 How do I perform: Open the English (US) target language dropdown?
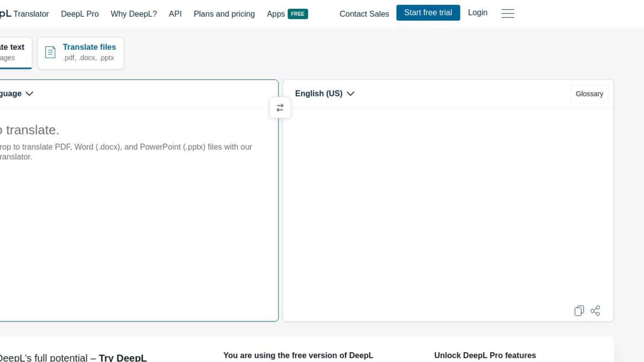click(x=325, y=93)
